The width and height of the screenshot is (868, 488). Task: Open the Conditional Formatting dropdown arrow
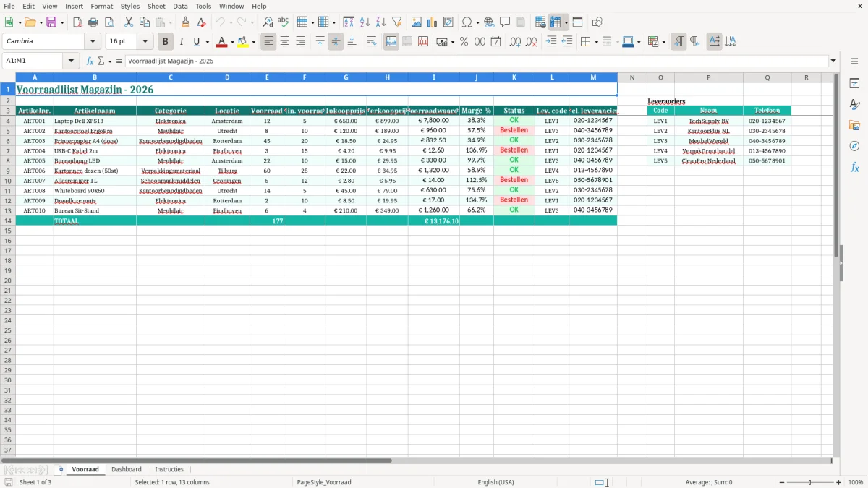(663, 42)
